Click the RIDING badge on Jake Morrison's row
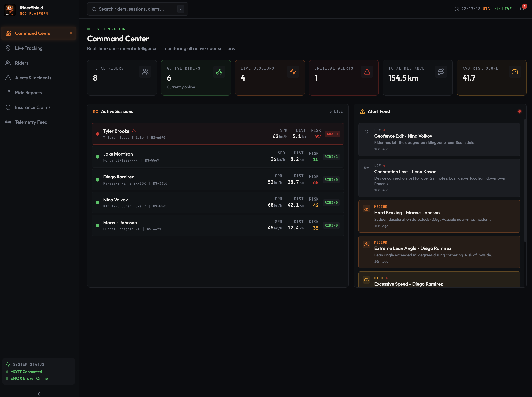The height and width of the screenshot is (397, 532). coord(331,157)
